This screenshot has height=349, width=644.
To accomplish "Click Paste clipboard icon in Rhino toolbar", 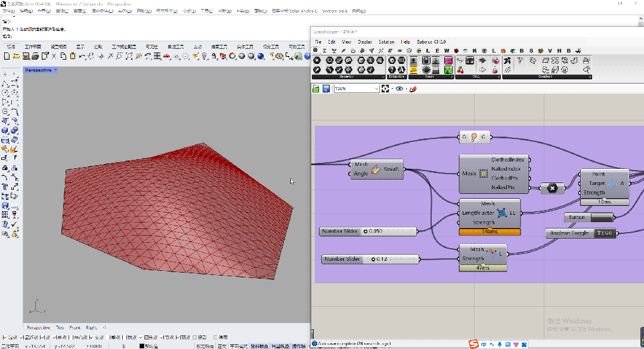I will click(x=73, y=56).
